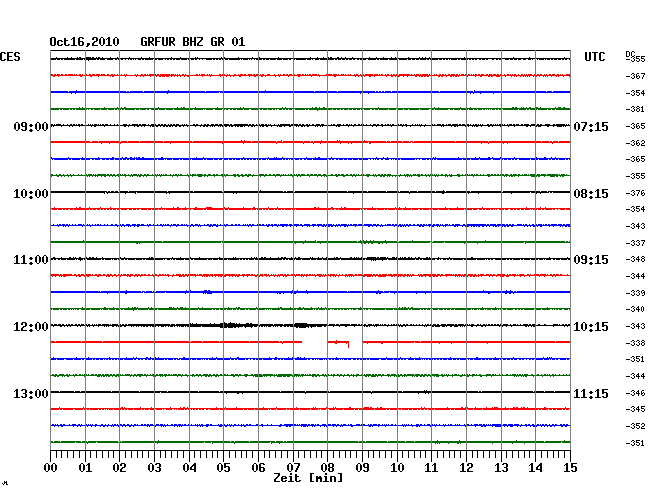Screen dimensions: 650x494
Task: Click the '00' minute tick label
Action: 51,467
